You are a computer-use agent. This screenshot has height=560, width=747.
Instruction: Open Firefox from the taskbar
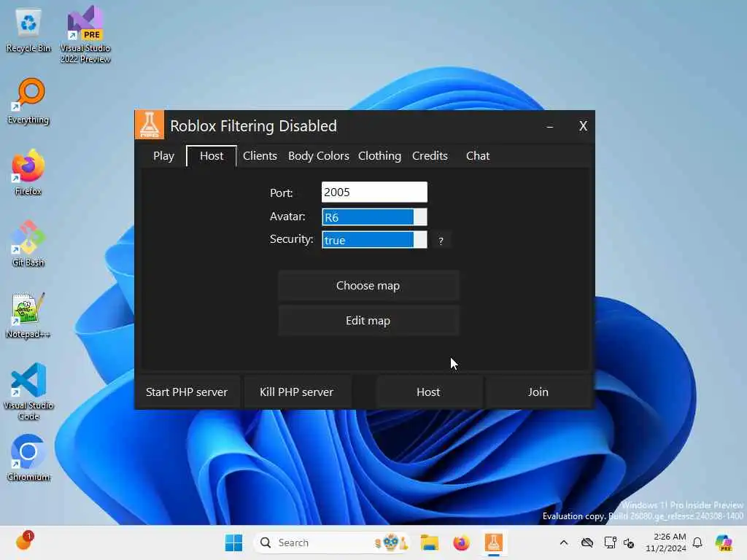[461, 542]
